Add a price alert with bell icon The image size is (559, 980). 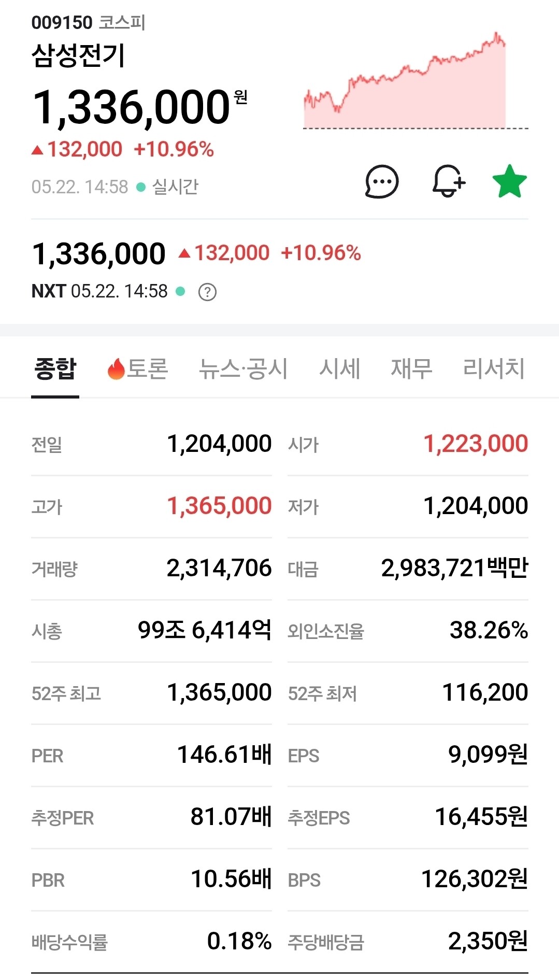pos(449,181)
